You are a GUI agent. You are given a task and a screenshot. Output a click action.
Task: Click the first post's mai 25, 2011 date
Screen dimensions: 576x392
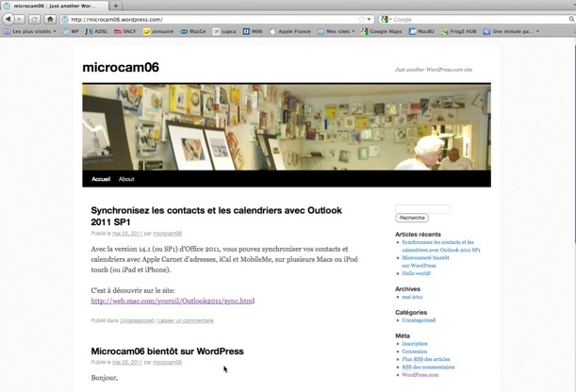click(x=127, y=234)
